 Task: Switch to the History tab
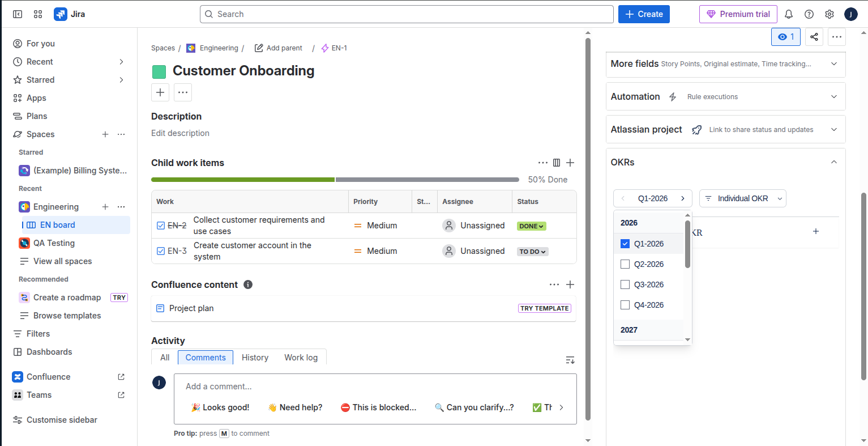[255, 358]
